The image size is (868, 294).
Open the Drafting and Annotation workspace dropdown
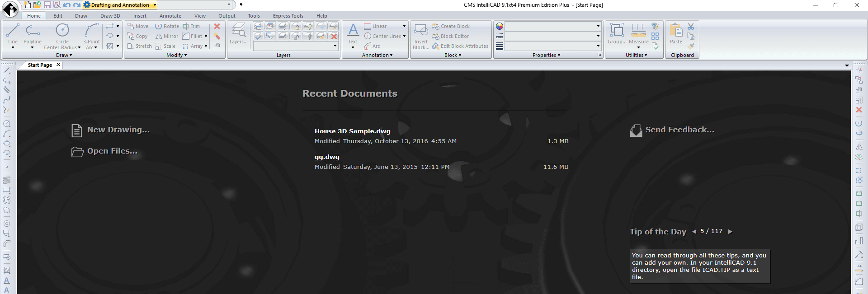point(155,5)
